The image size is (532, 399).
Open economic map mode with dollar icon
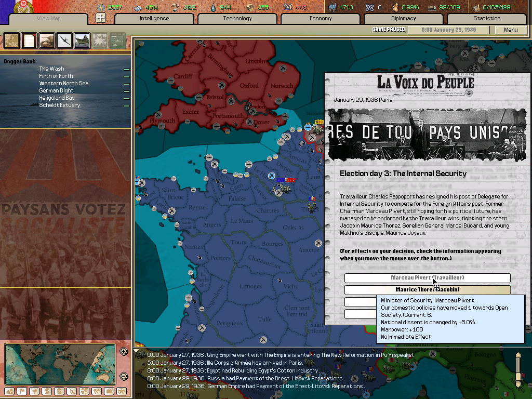[x=46, y=391]
